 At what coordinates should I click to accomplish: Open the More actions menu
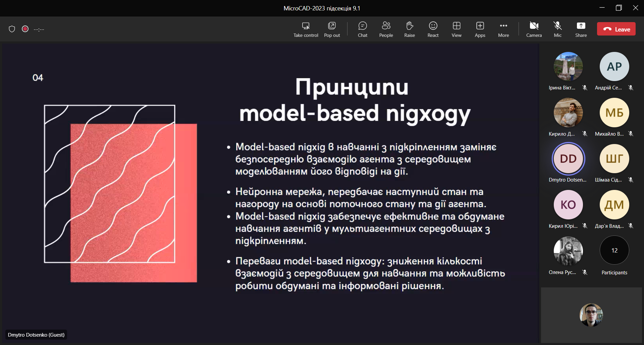click(503, 26)
